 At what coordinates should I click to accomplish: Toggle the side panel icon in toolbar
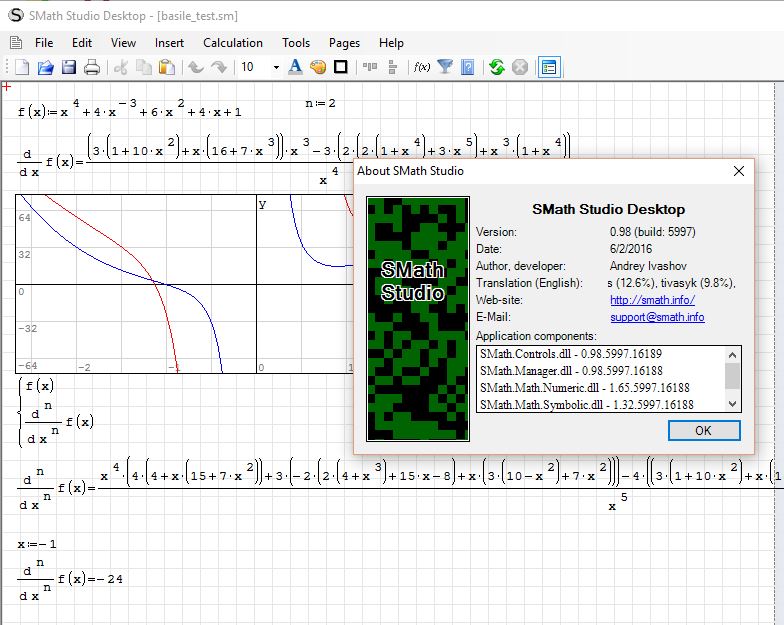549,67
